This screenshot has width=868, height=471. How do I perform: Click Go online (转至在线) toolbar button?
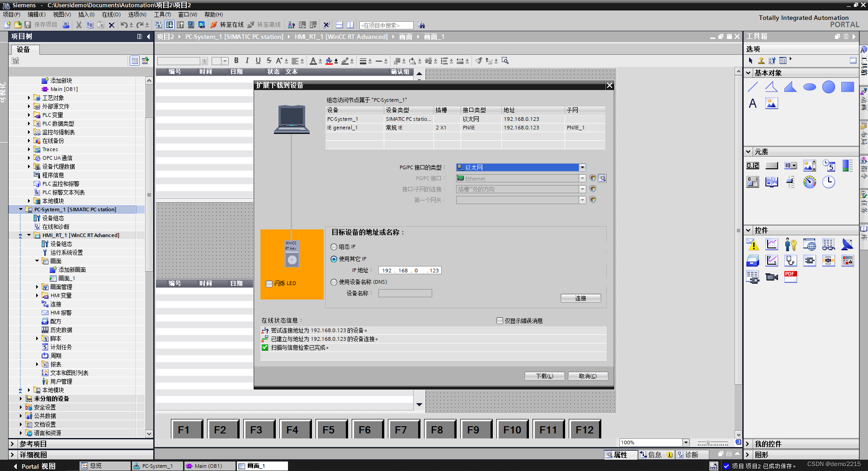pos(227,25)
